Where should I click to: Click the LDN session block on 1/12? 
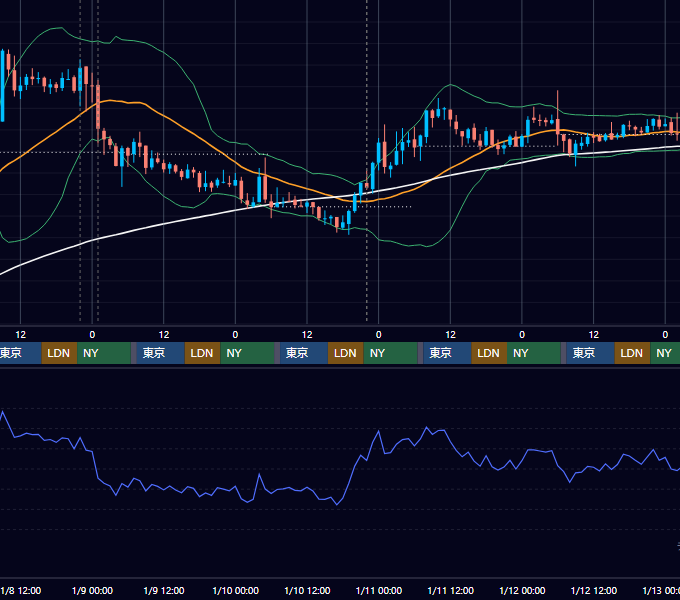[x=632, y=353]
